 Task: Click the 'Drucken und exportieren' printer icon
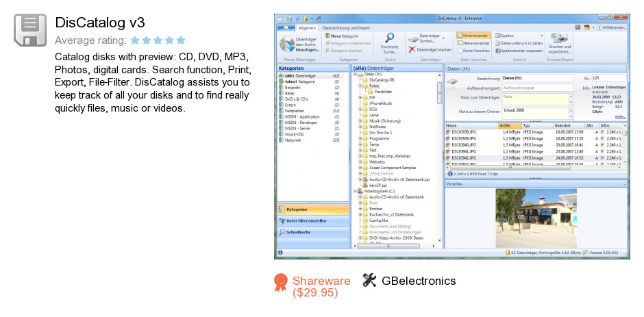tap(560, 38)
